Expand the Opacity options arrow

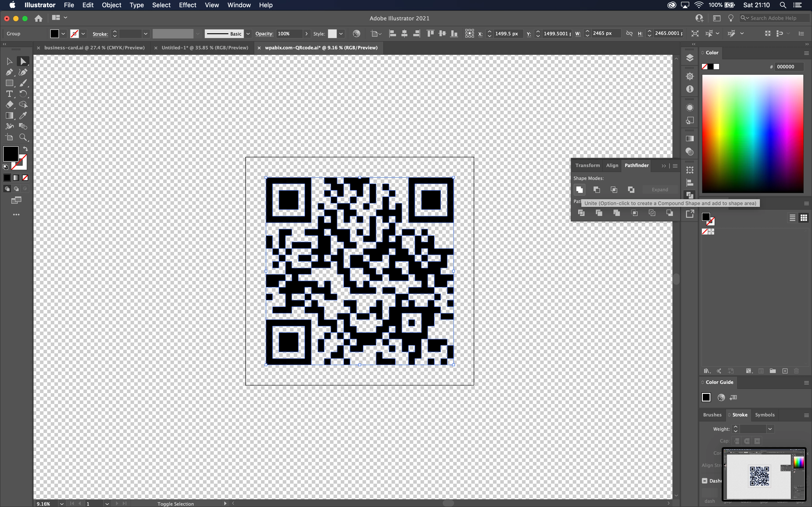306,33
